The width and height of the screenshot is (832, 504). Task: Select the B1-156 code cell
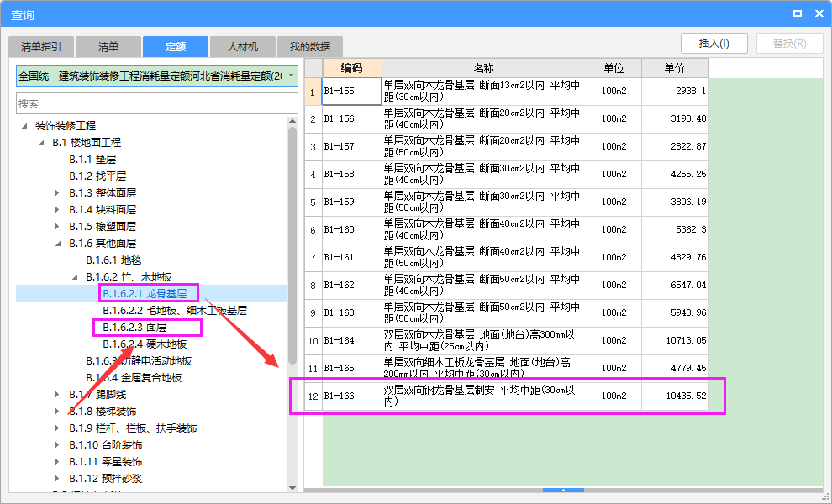352,118
